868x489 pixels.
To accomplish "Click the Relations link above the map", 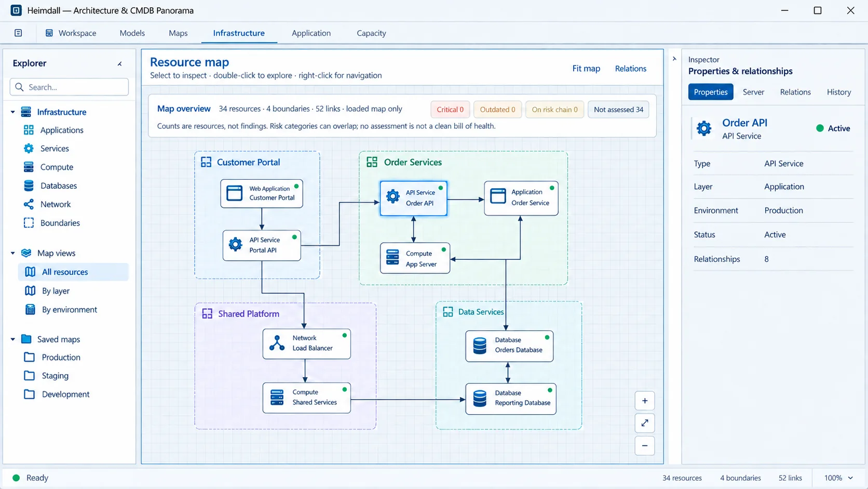I will point(631,69).
